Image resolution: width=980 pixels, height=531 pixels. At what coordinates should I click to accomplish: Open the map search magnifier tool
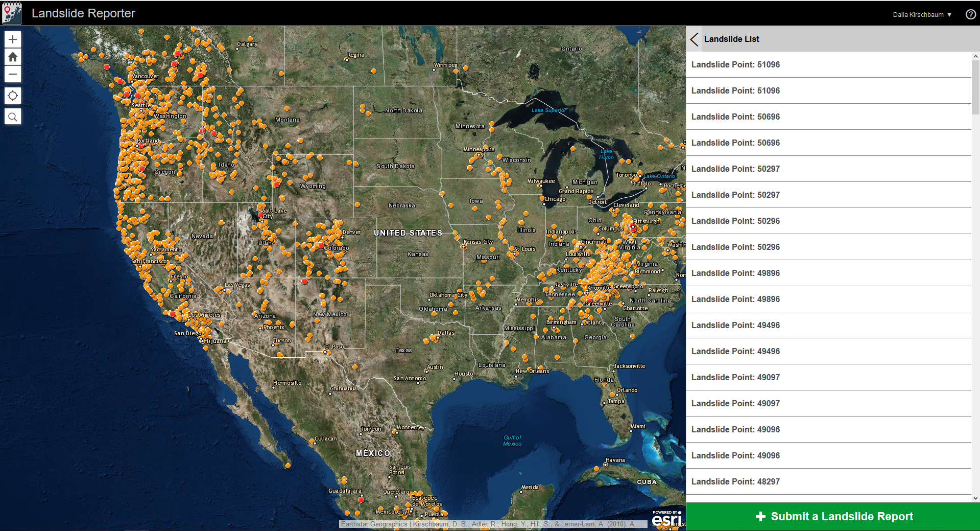tap(13, 117)
